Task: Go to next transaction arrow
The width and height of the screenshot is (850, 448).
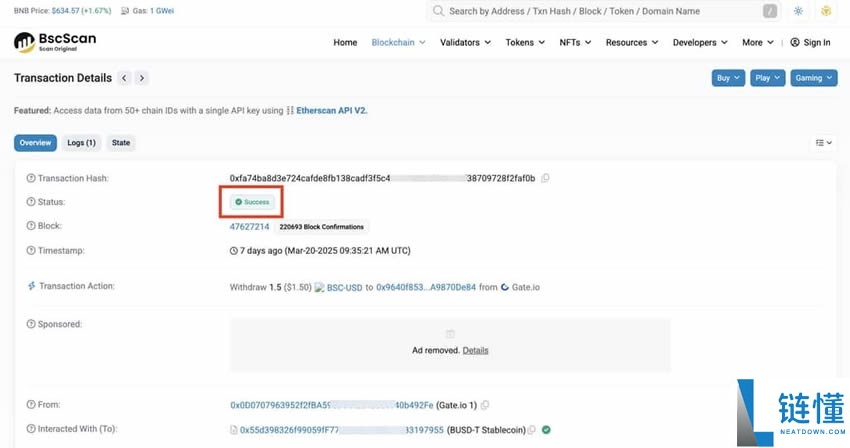Action: (x=141, y=78)
